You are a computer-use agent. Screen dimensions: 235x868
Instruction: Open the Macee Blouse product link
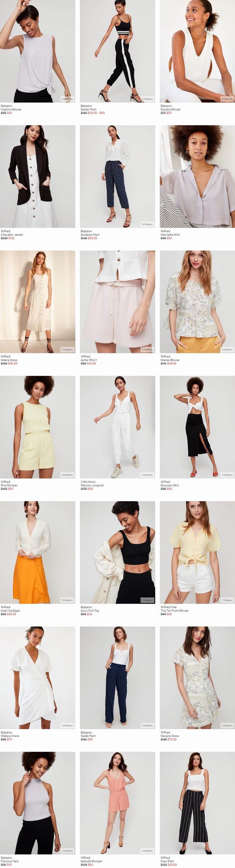pos(170,360)
